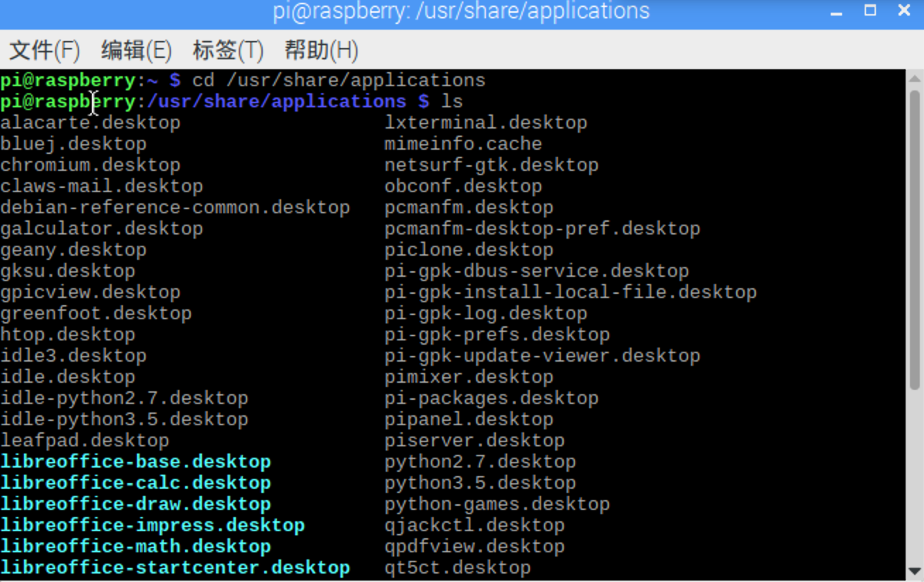The height and width of the screenshot is (582, 924).
Task: Open the 帮助(H) menu
Action: tap(321, 50)
